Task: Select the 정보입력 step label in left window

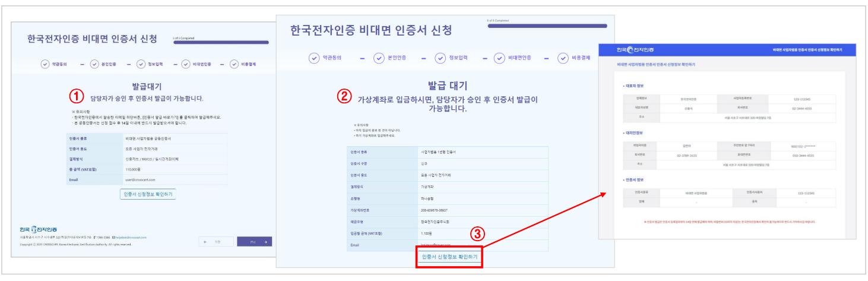Action: 157,65
